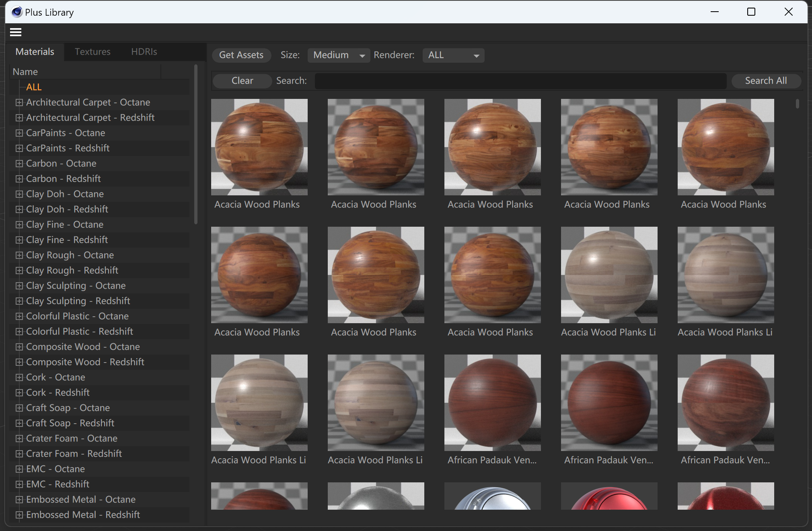
Task: Click the Search All button
Action: point(766,81)
